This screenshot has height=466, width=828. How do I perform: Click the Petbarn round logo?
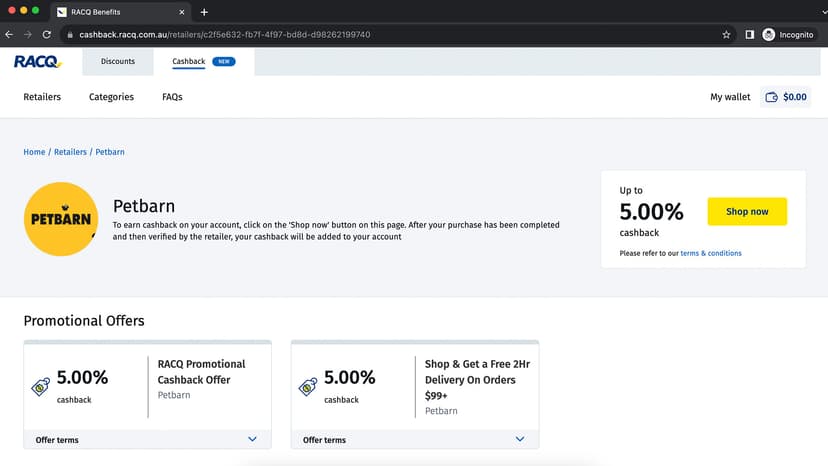click(x=61, y=219)
